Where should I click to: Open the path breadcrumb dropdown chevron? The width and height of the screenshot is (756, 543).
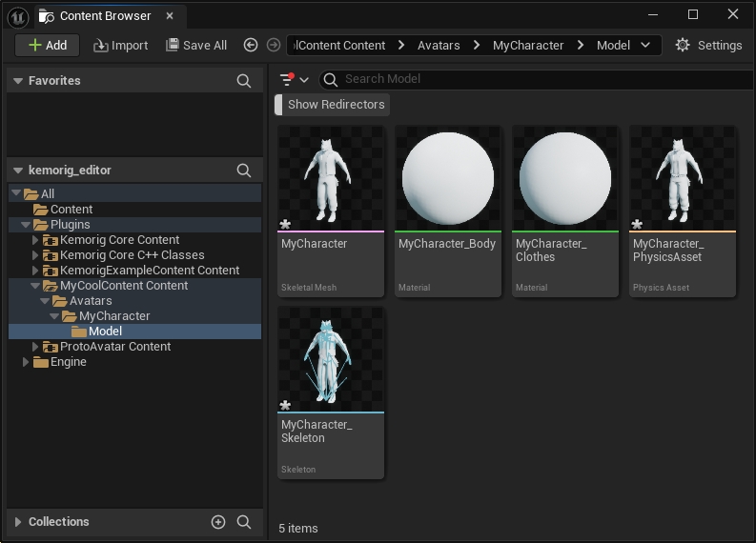645,45
